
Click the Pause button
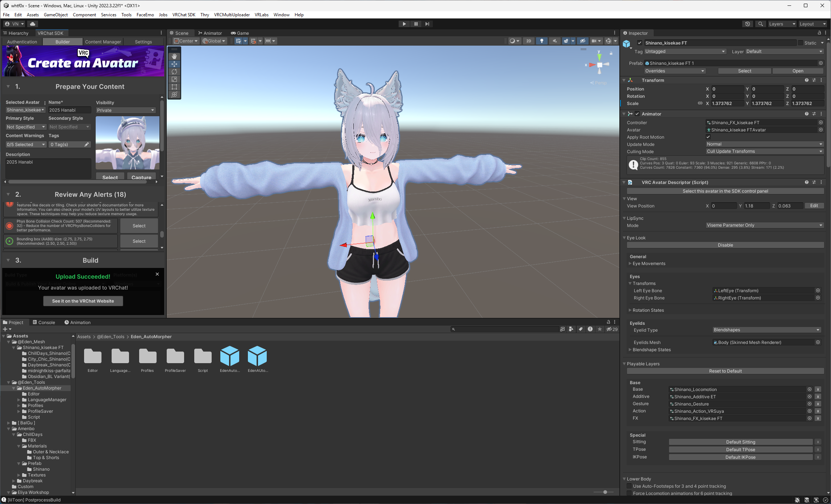pos(416,24)
